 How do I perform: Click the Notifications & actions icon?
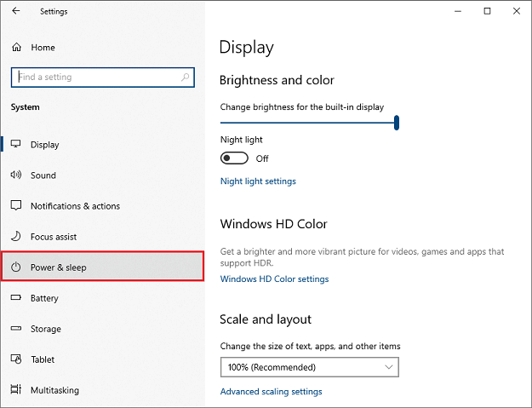point(15,206)
